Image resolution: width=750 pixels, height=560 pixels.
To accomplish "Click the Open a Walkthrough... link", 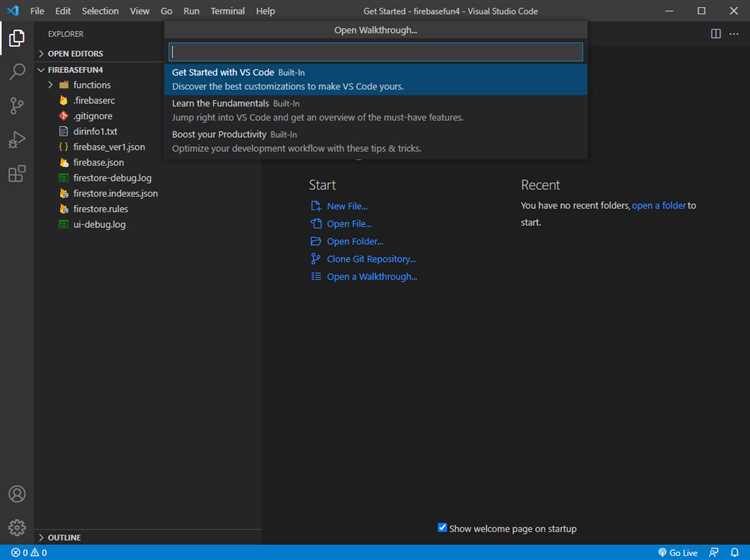I will click(372, 276).
